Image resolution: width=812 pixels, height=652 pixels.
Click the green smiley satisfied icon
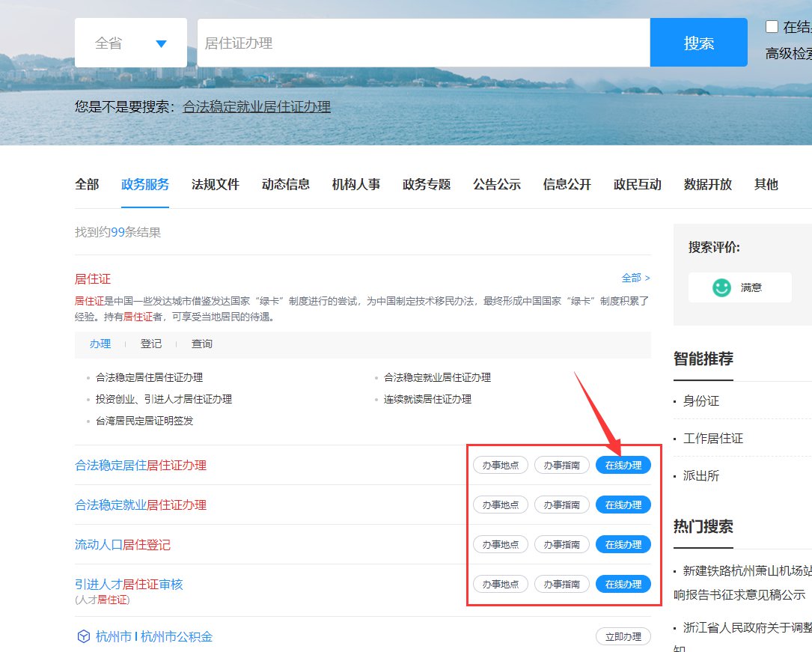721,287
